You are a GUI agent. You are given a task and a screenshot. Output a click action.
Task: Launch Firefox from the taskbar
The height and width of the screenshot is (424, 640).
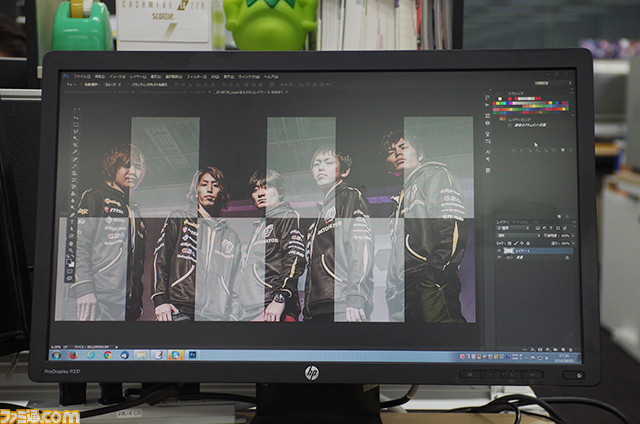tap(73, 355)
